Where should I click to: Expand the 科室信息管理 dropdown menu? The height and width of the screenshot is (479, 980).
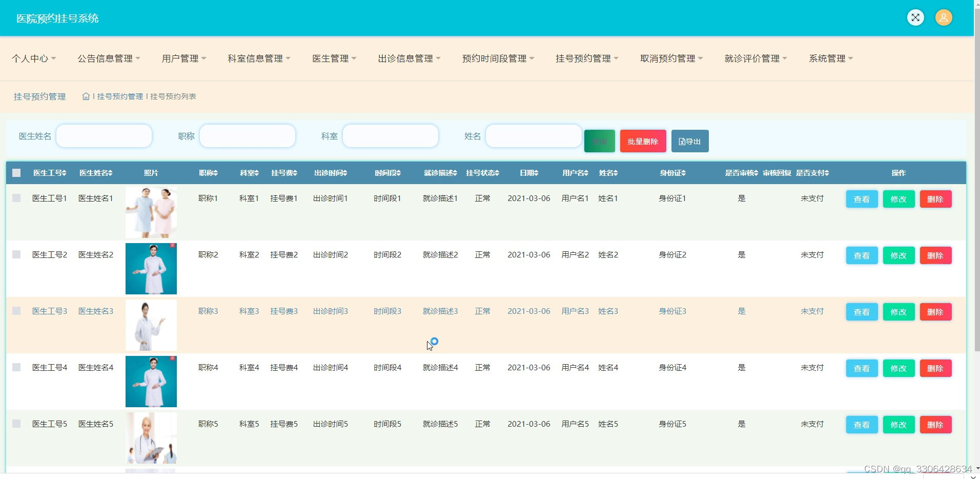[x=259, y=58]
